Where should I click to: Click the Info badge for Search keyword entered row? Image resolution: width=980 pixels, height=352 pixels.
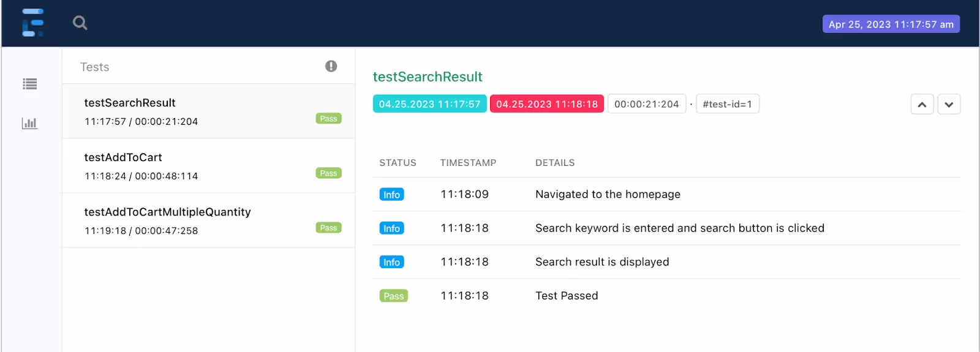pos(392,228)
